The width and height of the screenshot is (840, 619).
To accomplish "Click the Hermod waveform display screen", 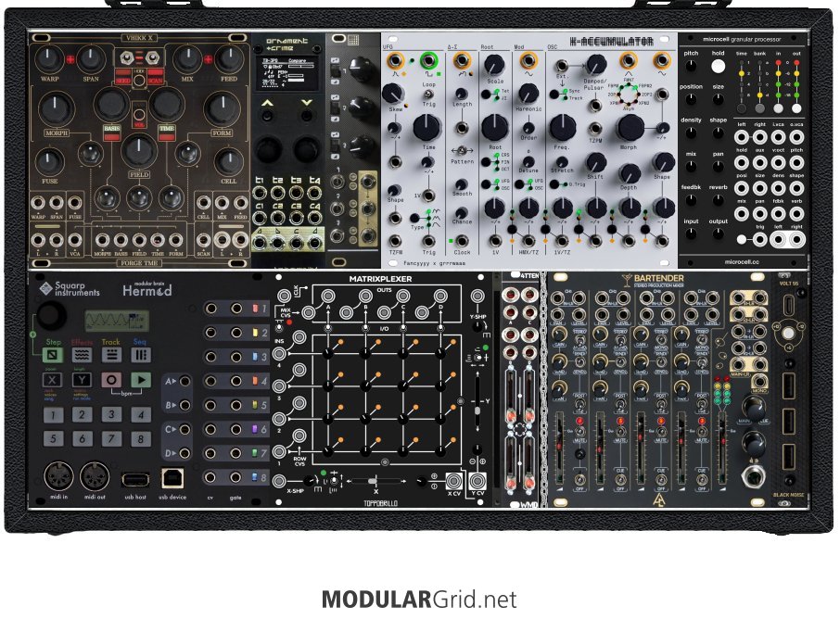I will pyautogui.click(x=117, y=321).
